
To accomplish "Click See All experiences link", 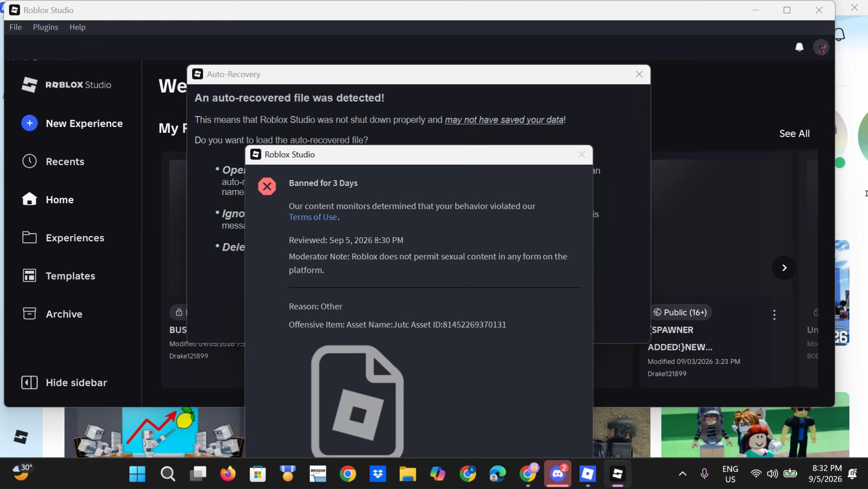I will (x=794, y=133).
